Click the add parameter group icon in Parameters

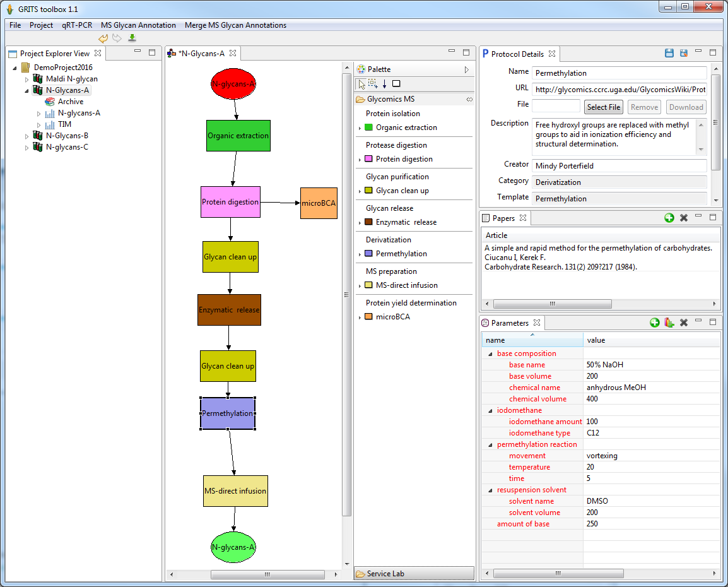click(x=669, y=323)
